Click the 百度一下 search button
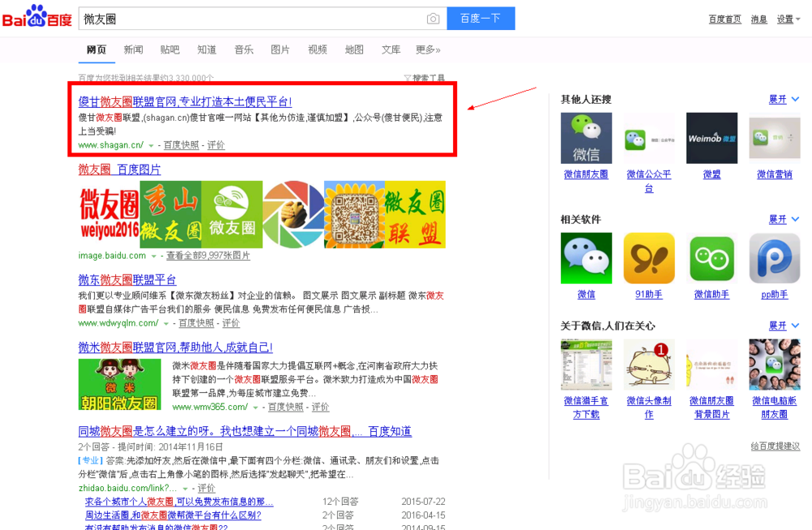 point(481,19)
